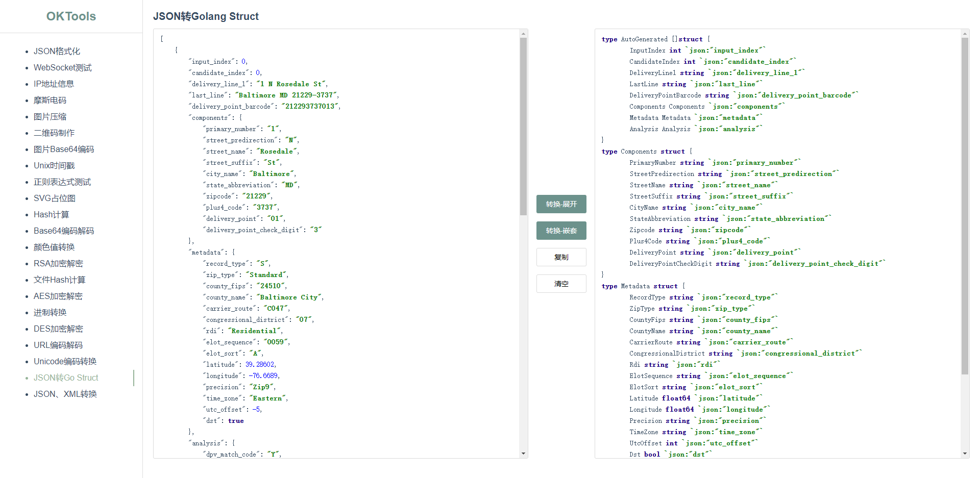The width and height of the screenshot is (980, 478).
Task: Open the Hash计算 tool
Action: coord(51,214)
